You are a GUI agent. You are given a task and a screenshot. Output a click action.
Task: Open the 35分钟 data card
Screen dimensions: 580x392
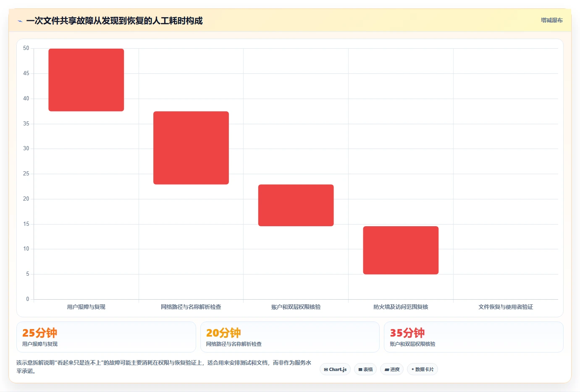tap(474, 337)
